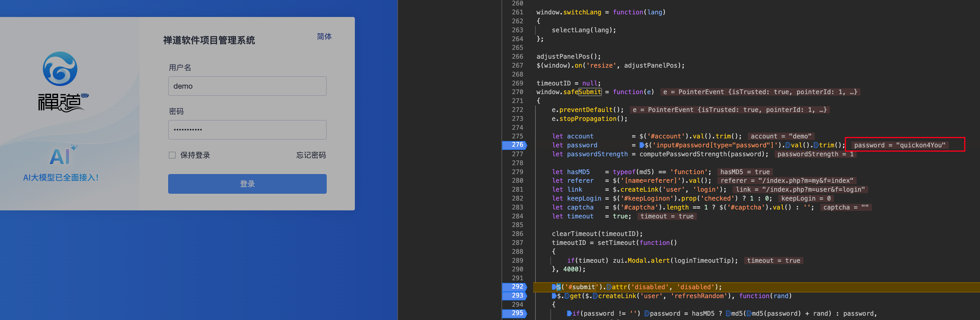Click inline breakpoint marker before get on line 293
Image resolution: width=980 pixels, height=320 pixels.
point(567,296)
